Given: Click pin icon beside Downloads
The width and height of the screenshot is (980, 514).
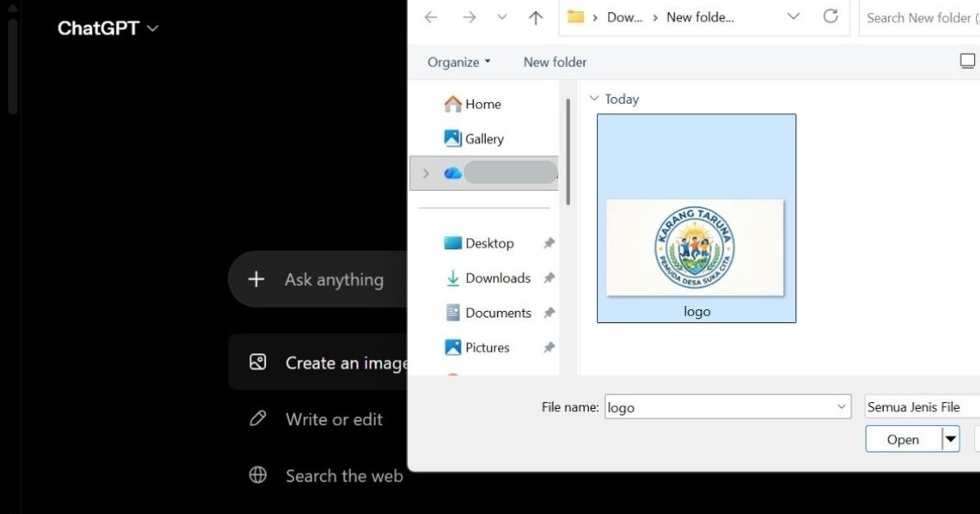Looking at the screenshot, I should 549,278.
